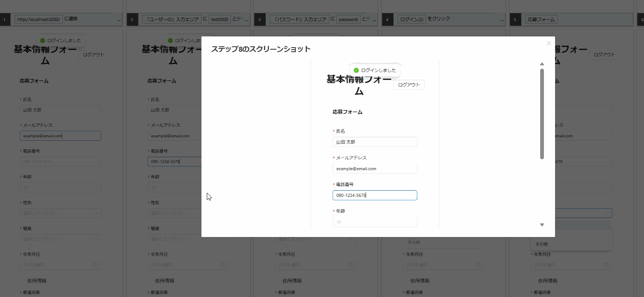
Task: Click the ログアウト button in step 1 thumbnail
Action: coord(93,55)
